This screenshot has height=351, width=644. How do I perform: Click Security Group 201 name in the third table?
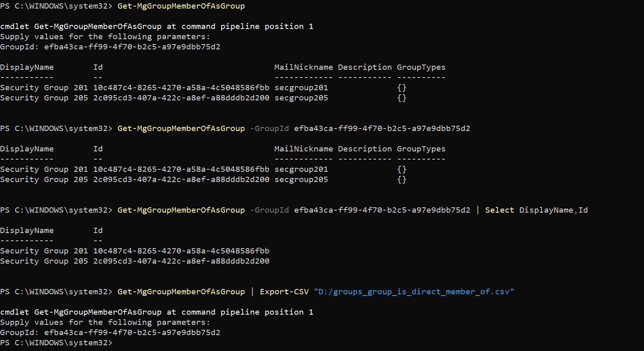(x=44, y=251)
